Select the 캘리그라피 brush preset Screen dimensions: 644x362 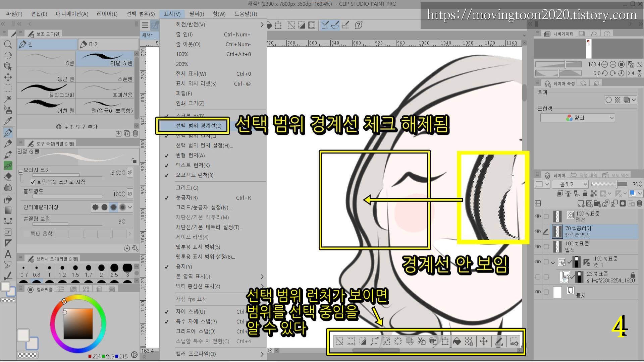pyautogui.click(x=47, y=91)
